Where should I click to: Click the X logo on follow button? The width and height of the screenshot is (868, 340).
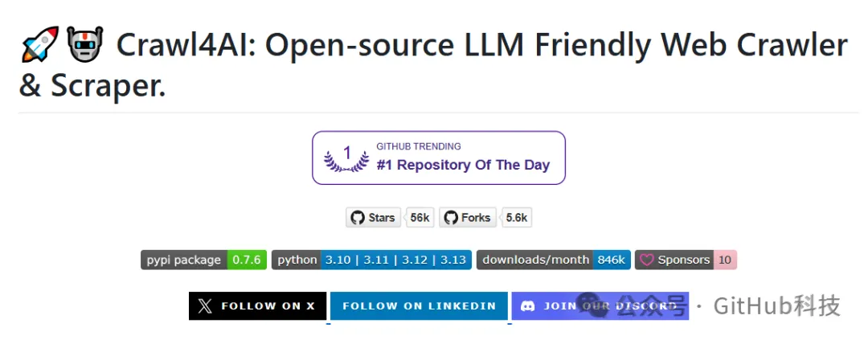tap(206, 306)
